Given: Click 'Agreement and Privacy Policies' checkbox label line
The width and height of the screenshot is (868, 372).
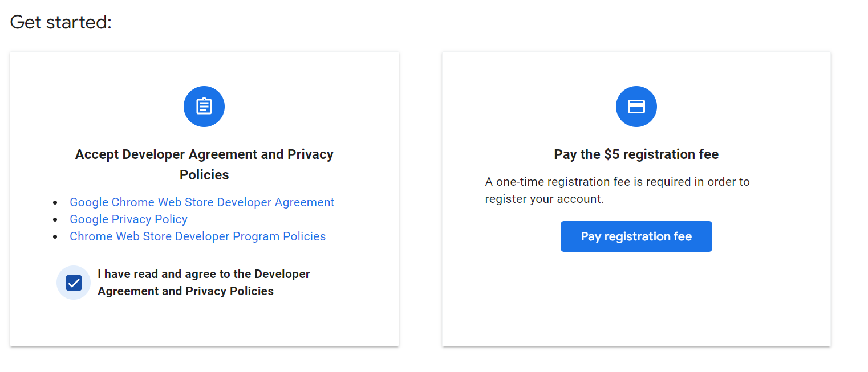Looking at the screenshot, I should tap(185, 291).
